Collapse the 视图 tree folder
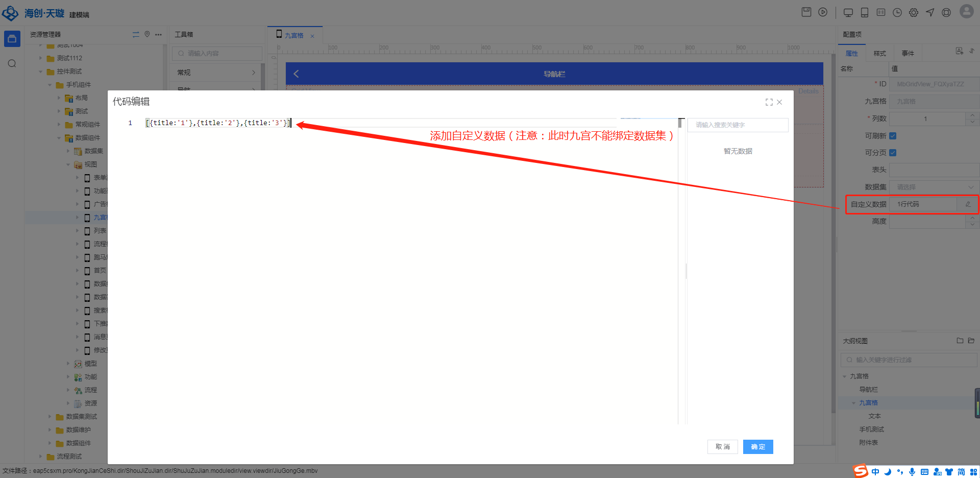This screenshot has height=478, width=980. point(68,164)
